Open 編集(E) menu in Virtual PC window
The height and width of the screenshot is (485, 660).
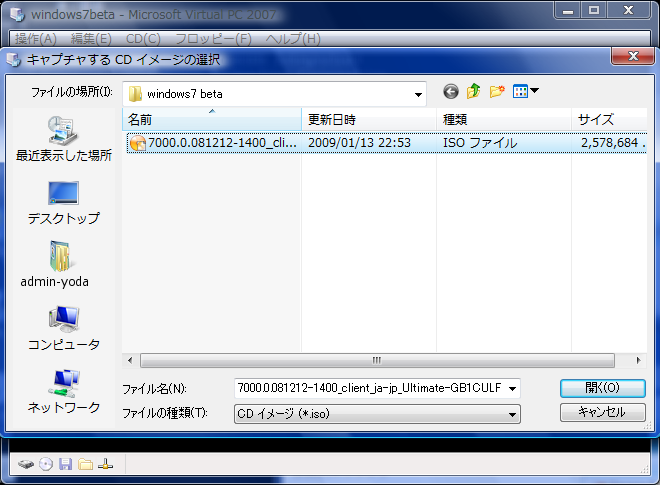tap(91, 39)
